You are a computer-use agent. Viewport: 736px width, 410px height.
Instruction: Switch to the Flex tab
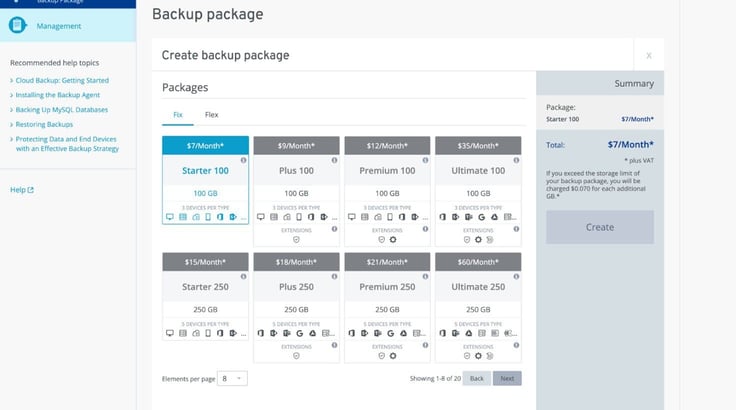[x=211, y=115]
